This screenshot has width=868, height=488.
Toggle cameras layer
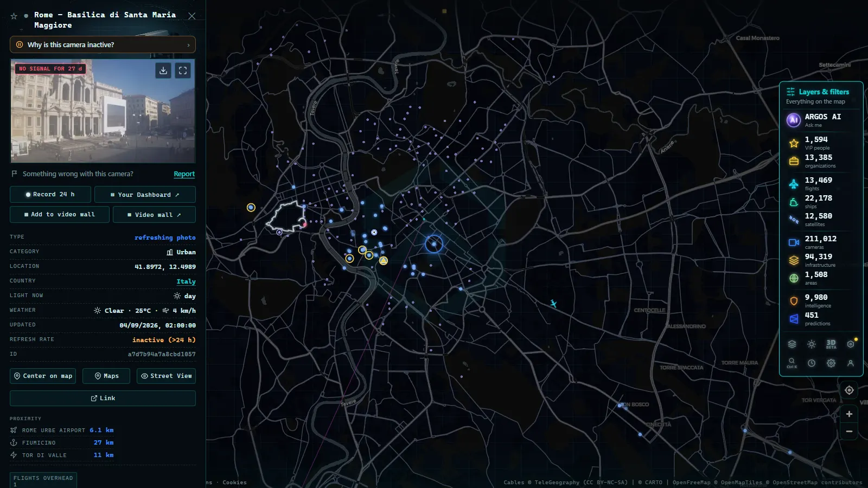click(x=821, y=242)
